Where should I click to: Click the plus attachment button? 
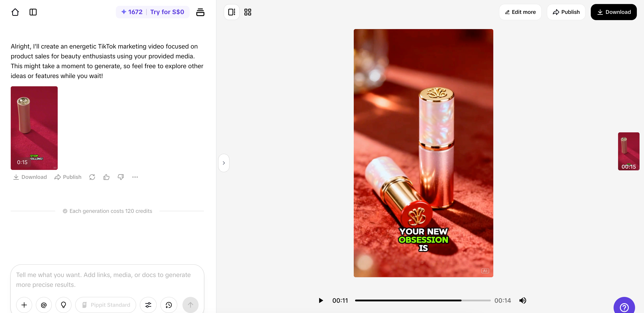pos(24,305)
